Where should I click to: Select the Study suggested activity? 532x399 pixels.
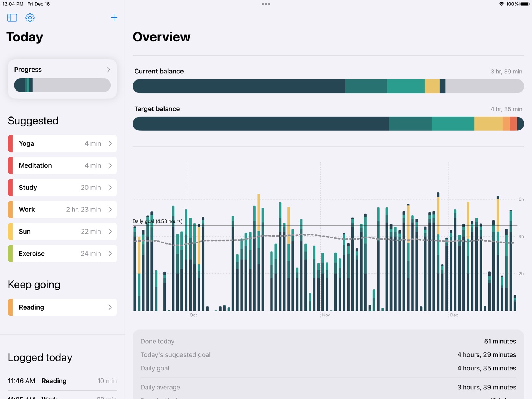tap(62, 188)
